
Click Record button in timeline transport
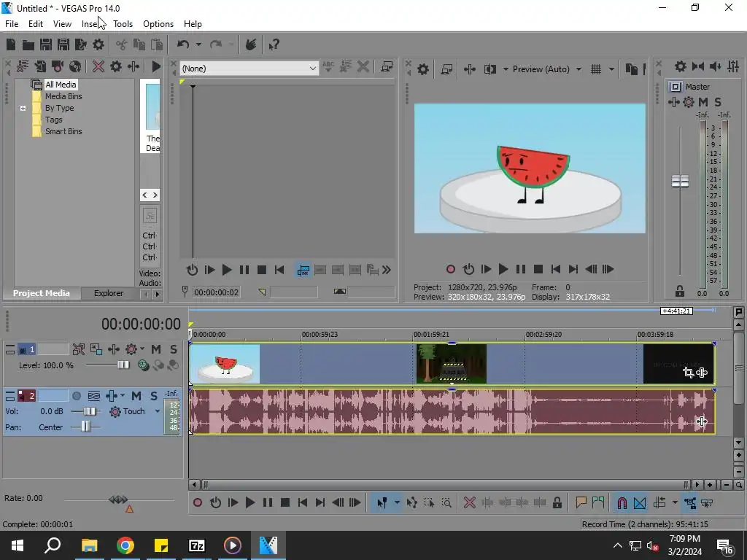tap(198, 503)
